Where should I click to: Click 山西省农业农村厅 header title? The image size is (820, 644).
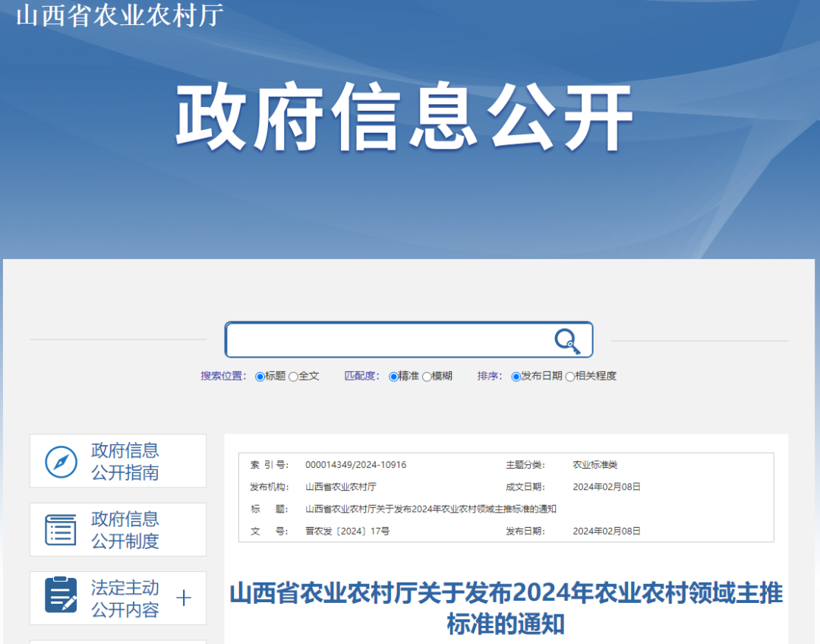pos(120,14)
